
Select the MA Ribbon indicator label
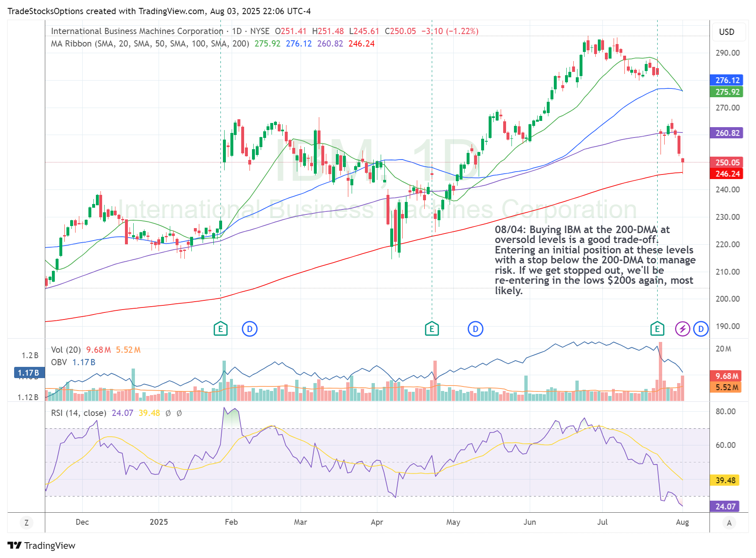[x=150, y=44]
